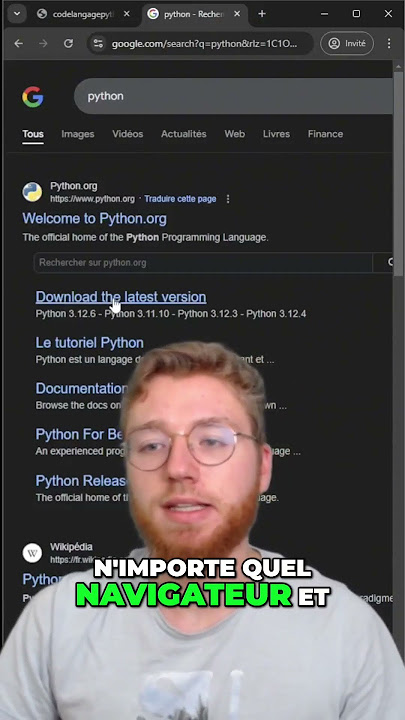Switch to Vidéos search tab

128,134
